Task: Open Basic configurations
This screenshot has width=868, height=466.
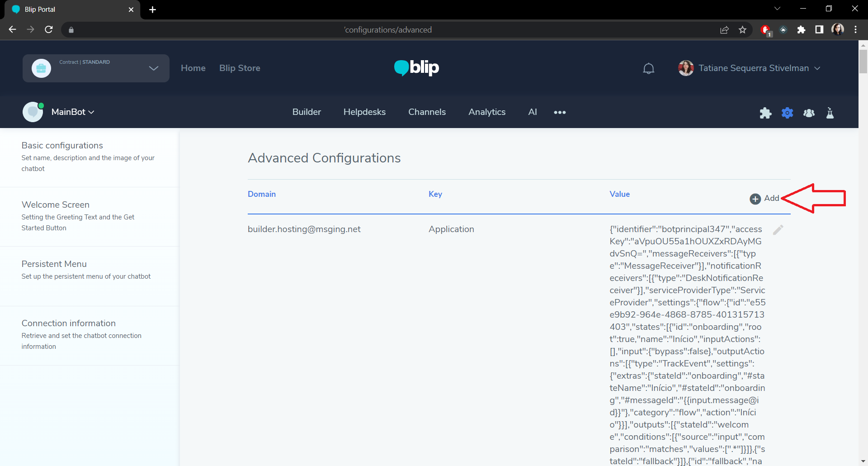Action: coord(90,157)
